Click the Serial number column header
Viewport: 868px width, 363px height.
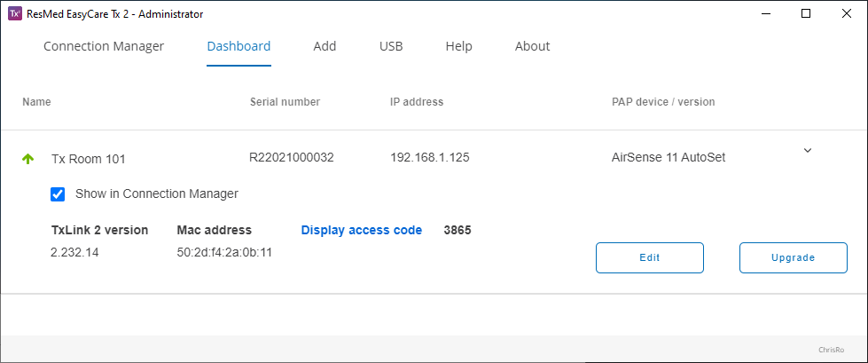click(x=285, y=102)
